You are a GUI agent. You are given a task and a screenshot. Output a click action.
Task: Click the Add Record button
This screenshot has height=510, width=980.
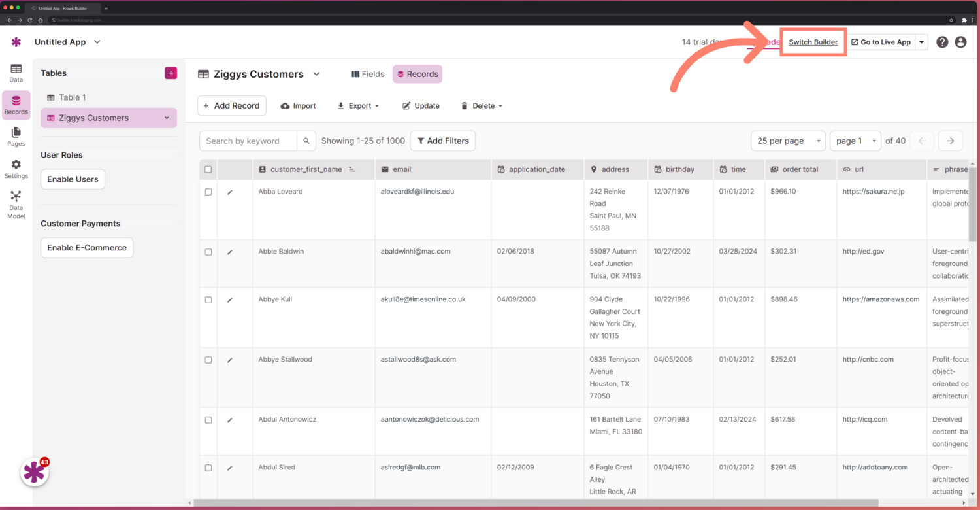tap(231, 106)
